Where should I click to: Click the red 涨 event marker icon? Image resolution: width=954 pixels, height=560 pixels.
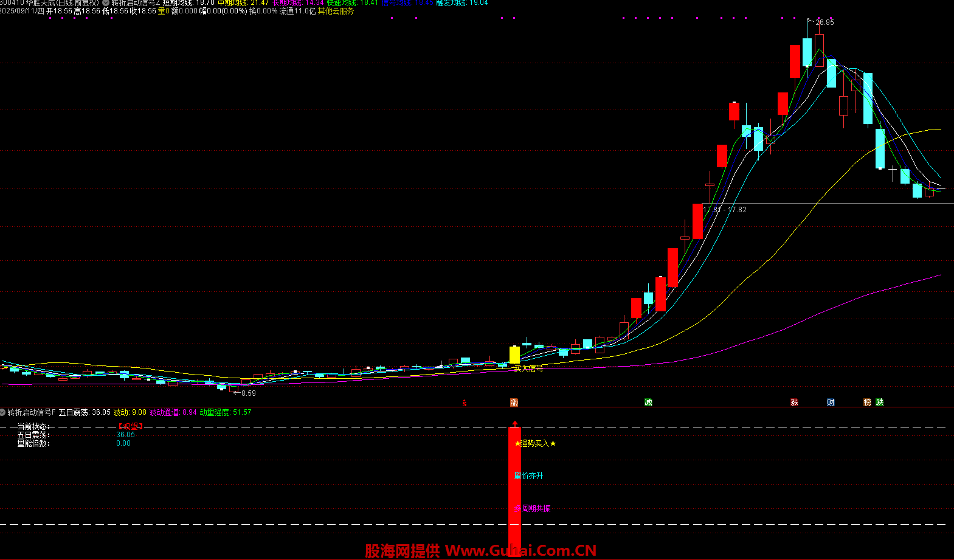(794, 403)
